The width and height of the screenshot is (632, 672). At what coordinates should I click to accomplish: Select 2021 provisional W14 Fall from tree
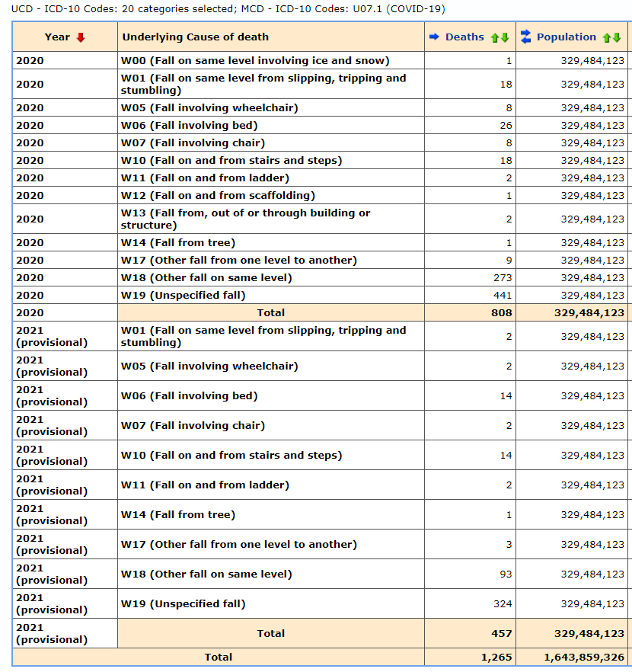click(177, 515)
